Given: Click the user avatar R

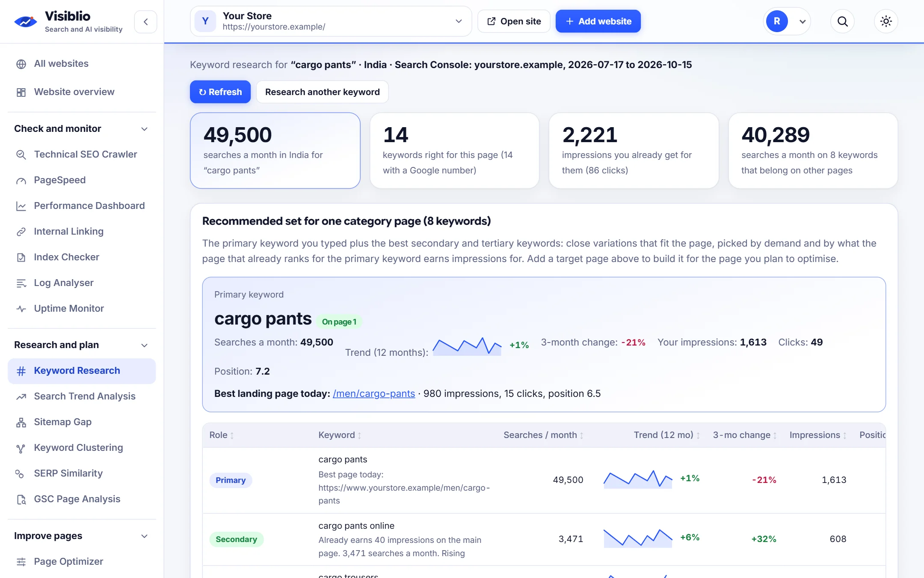Looking at the screenshot, I should [x=776, y=21].
